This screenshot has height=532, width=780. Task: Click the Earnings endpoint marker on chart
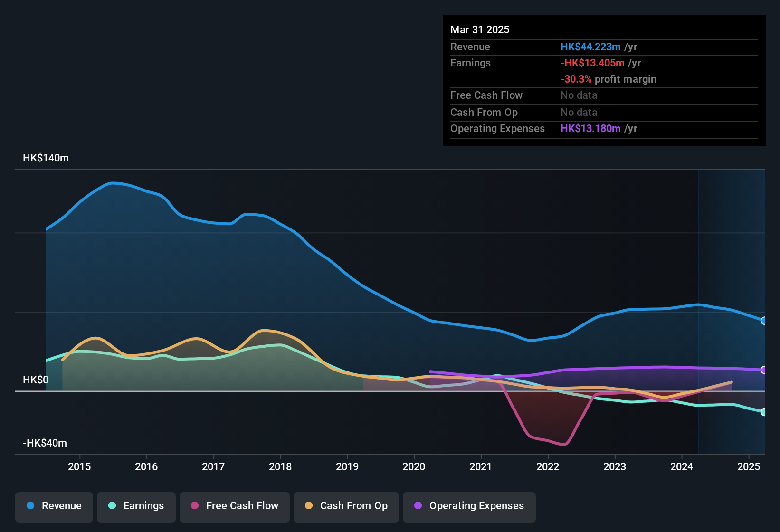(x=763, y=412)
